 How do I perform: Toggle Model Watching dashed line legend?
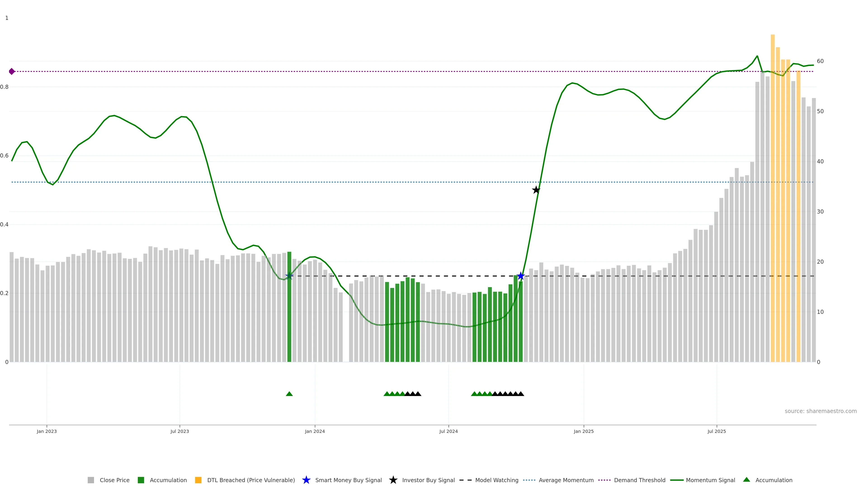click(496, 480)
